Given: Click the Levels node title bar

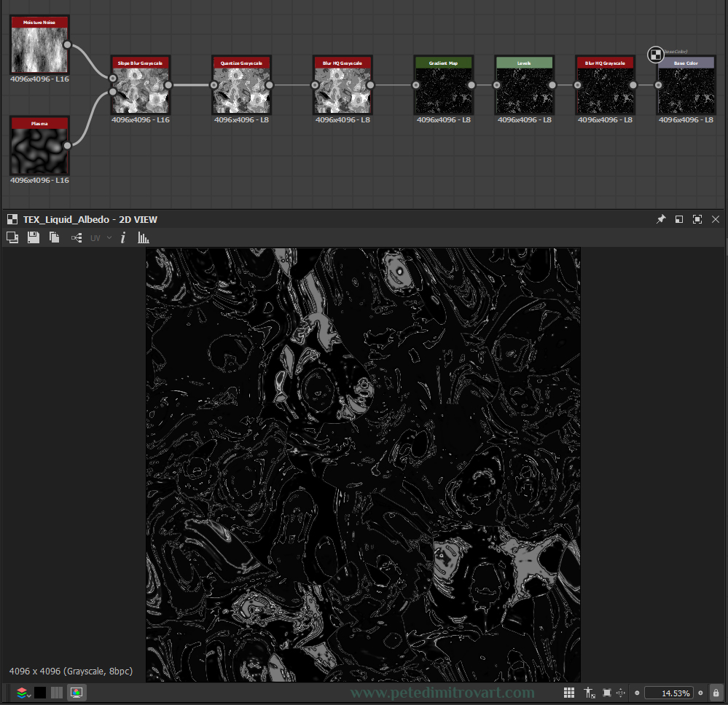Looking at the screenshot, I should click(524, 63).
